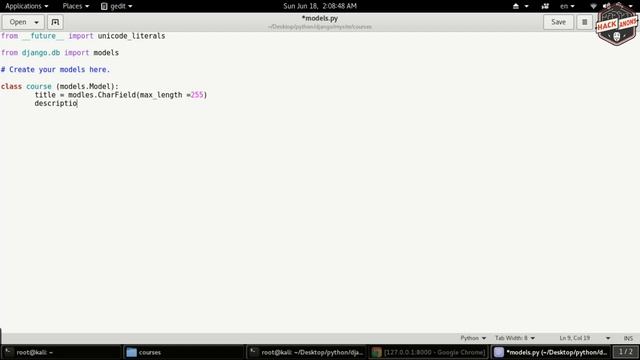Open the gedit hamburger menu

[584, 22]
